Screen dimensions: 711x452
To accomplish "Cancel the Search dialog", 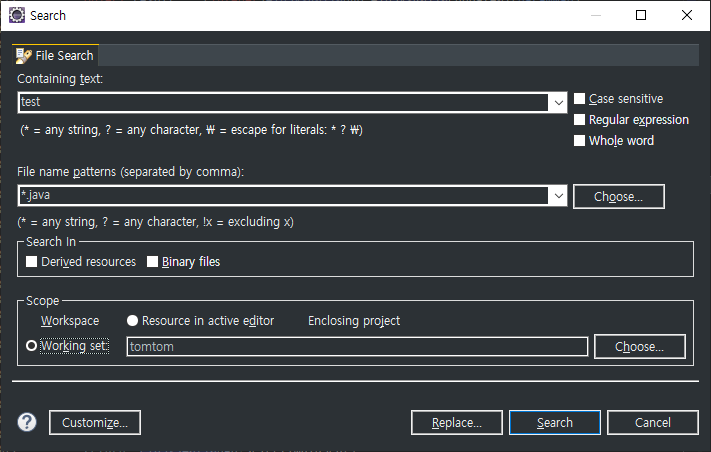I will click(653, 423).
